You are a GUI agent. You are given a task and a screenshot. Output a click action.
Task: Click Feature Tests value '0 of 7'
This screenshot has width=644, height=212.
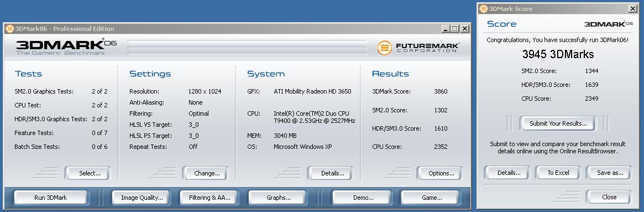(x=100, y=133)
